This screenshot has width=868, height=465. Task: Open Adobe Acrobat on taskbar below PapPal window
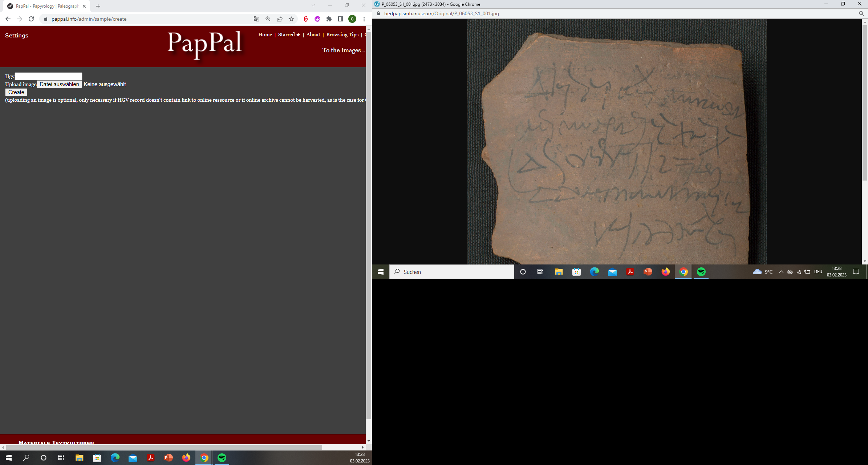click(x=150, y=458)
